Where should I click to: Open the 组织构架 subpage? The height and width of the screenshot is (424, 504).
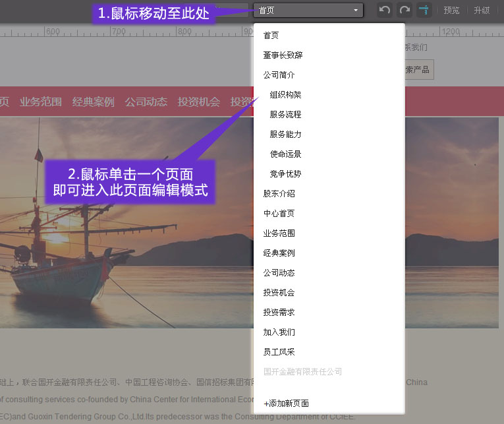(285, 95)
